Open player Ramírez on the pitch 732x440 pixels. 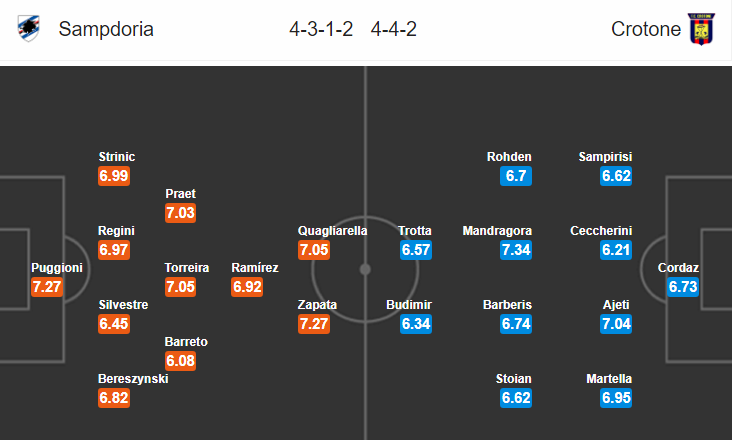pyautogui.click(x=254, y=268)
